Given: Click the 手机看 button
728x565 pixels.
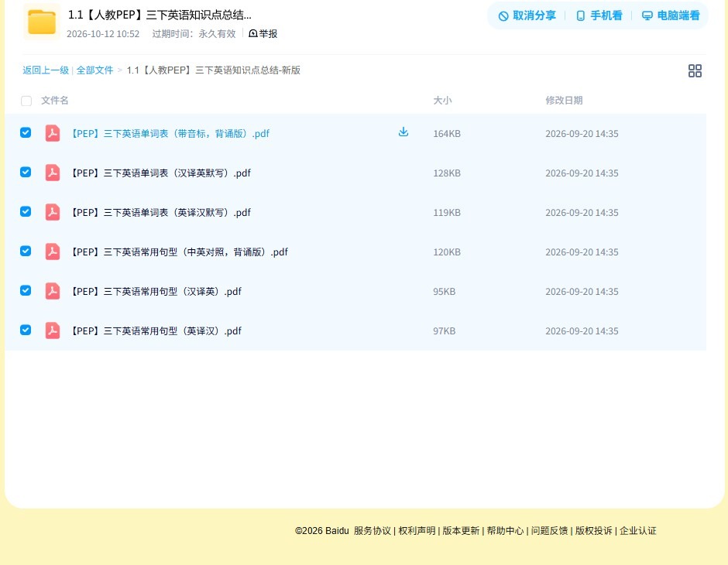Looking at the screenshot, I should click(599, 15).
